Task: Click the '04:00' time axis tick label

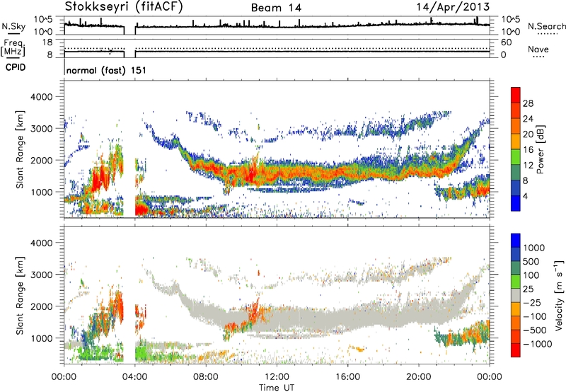Action: pyautogui.click(x=135, y=377)
